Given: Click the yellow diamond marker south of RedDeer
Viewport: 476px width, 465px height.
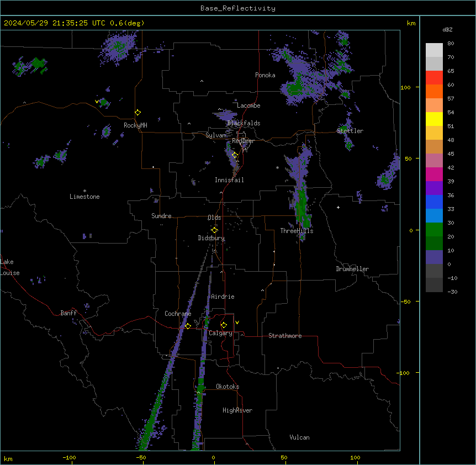Looking at the screenshot, I should (235, 155).
